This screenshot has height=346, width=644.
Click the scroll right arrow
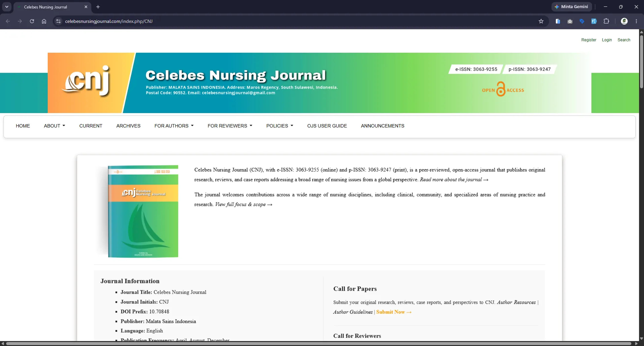tap(636, 344)
